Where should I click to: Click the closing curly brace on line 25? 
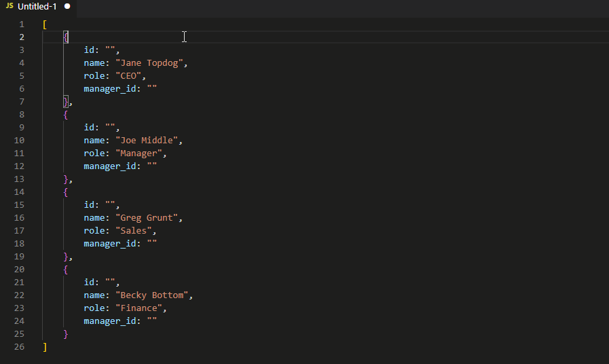coord(66,334)
